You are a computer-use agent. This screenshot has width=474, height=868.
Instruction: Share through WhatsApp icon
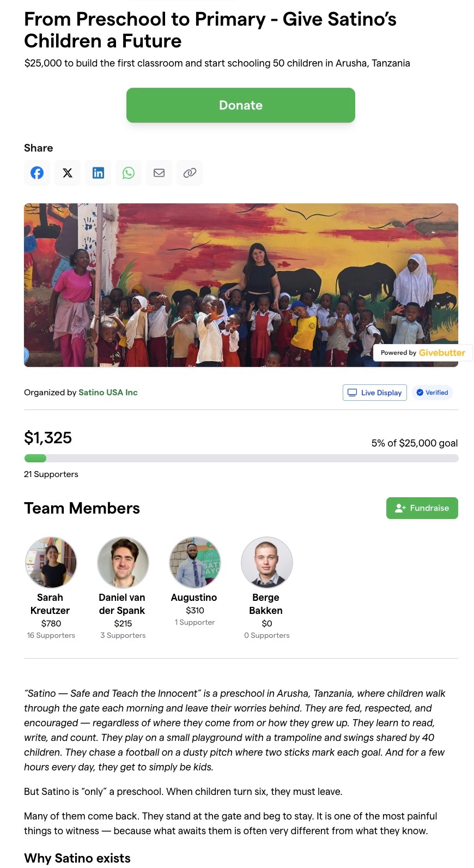[x=129, y=173]
